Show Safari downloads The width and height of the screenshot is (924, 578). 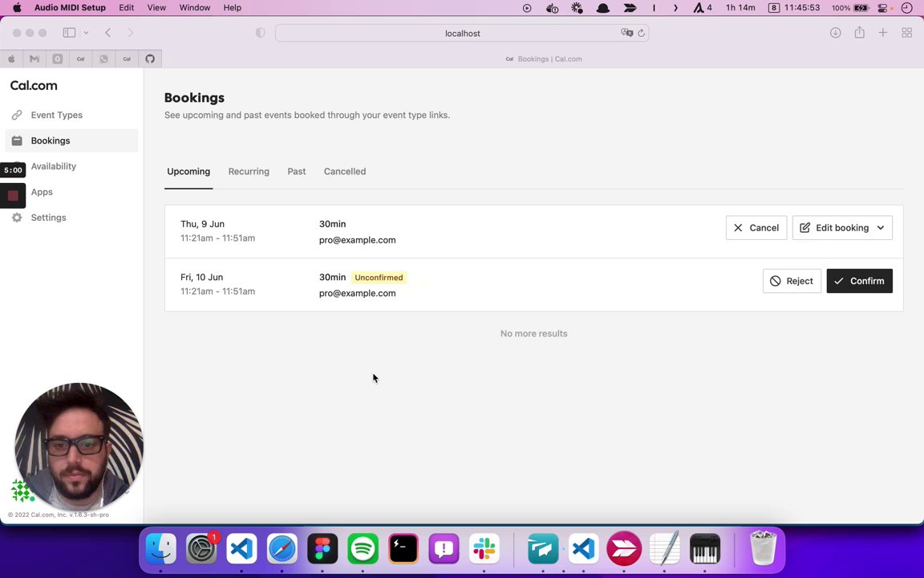point(836,33)
